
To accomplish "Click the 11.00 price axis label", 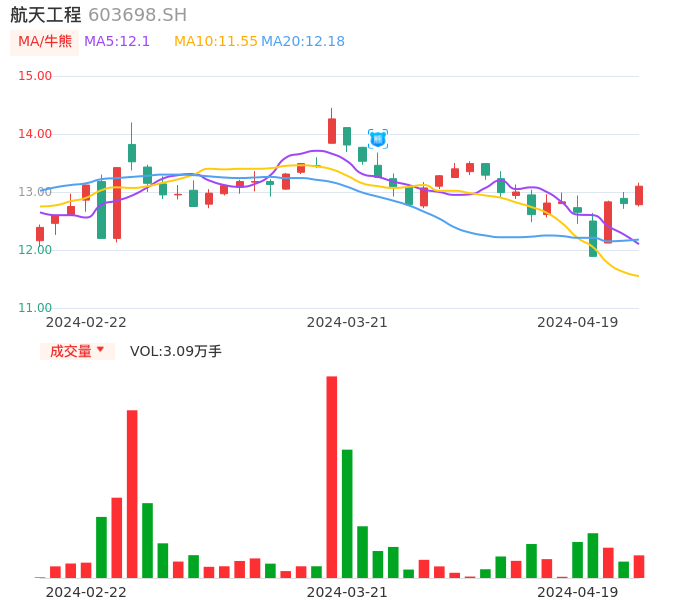I will [x=36, y=308].
